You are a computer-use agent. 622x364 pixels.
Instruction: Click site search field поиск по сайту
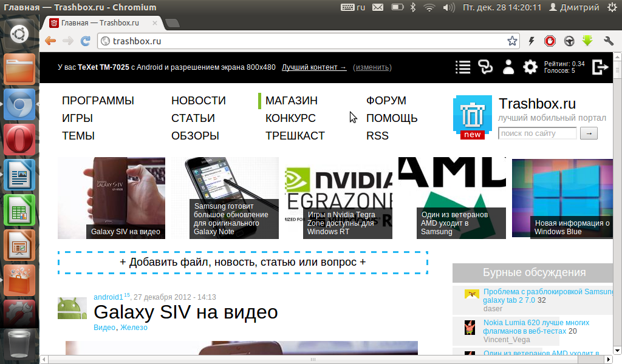[537, 133]
